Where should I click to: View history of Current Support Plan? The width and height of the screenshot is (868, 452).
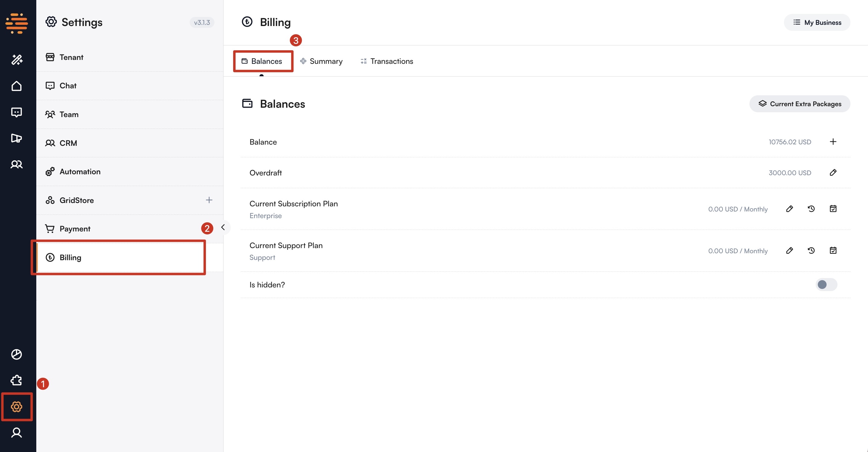pos(811,251)
